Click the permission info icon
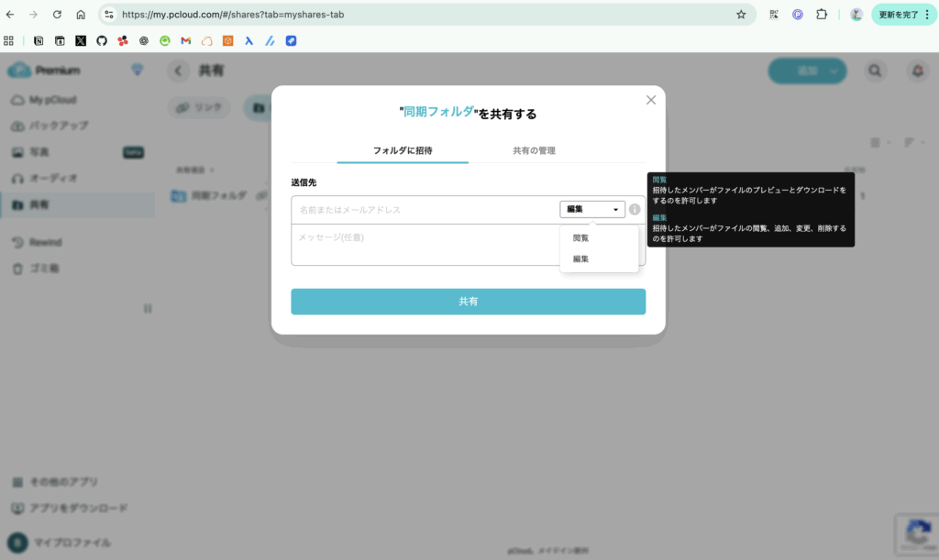 pos(635,209)
